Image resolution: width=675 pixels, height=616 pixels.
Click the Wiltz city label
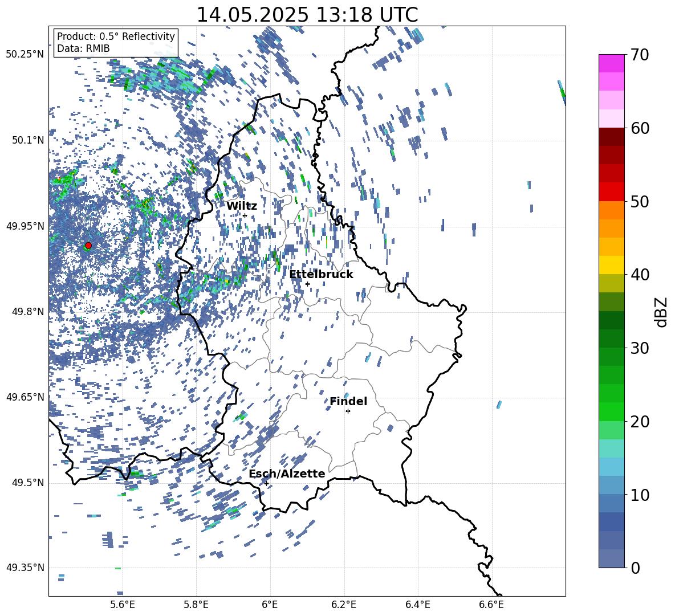(242, 206)
